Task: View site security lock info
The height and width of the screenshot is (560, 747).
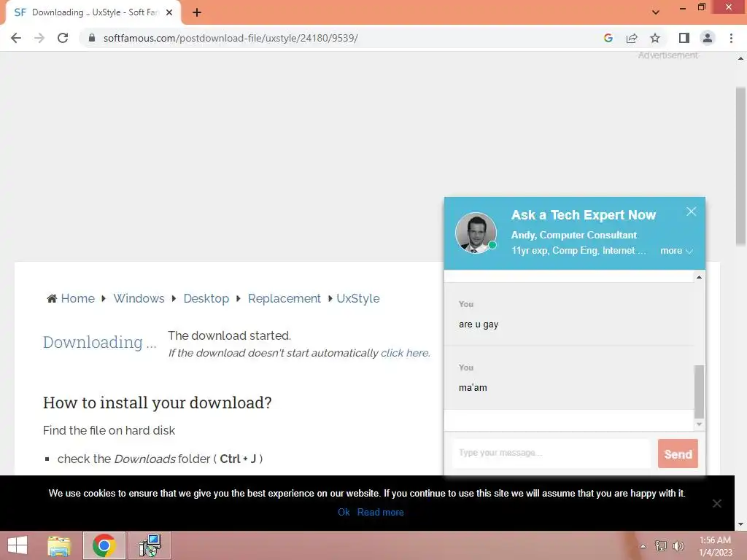Action: 92,38
